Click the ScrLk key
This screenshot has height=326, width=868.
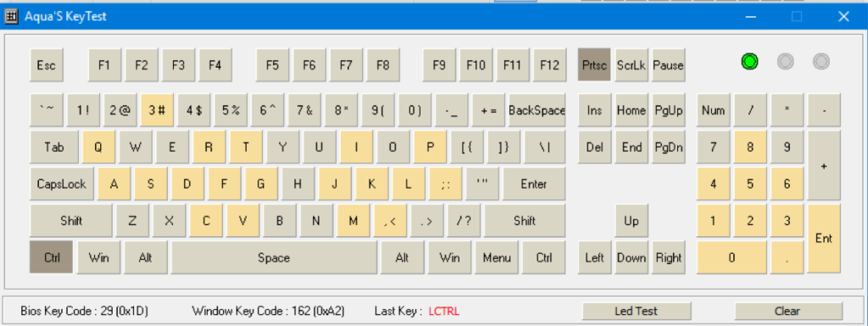pos(631,64)
